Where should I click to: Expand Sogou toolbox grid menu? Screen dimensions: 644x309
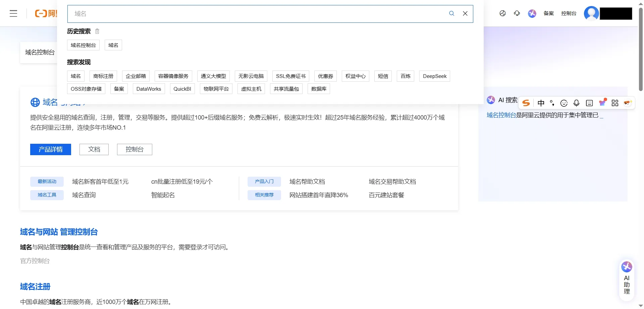615,103
